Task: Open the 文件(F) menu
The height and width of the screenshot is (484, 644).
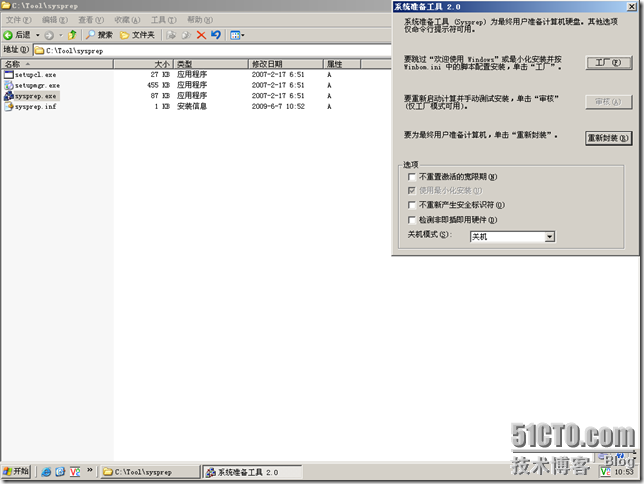Action: [18, 20]
